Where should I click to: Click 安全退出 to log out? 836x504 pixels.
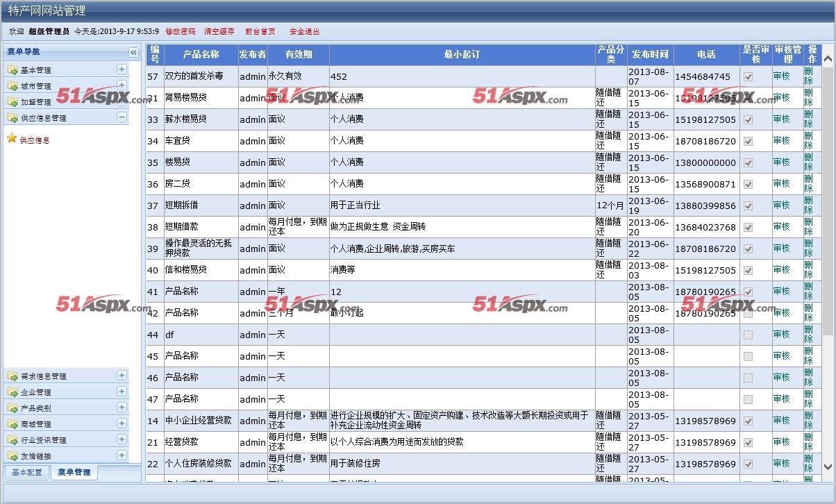[x=305, y=31]
